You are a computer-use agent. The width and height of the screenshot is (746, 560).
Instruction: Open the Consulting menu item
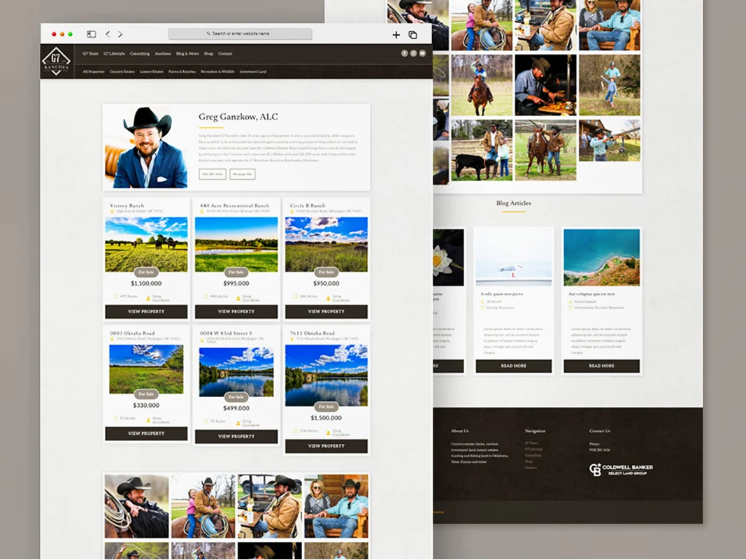tap(140, 54)
